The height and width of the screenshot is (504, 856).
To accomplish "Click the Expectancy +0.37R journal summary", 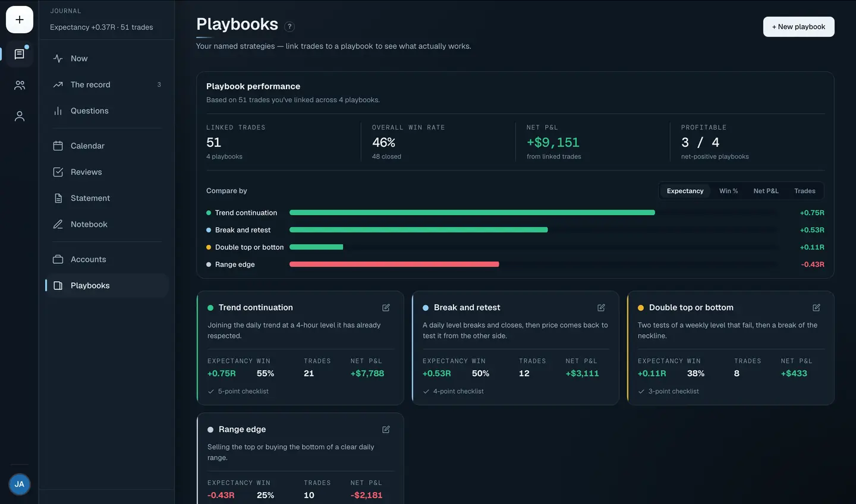I will coord(102,27).
